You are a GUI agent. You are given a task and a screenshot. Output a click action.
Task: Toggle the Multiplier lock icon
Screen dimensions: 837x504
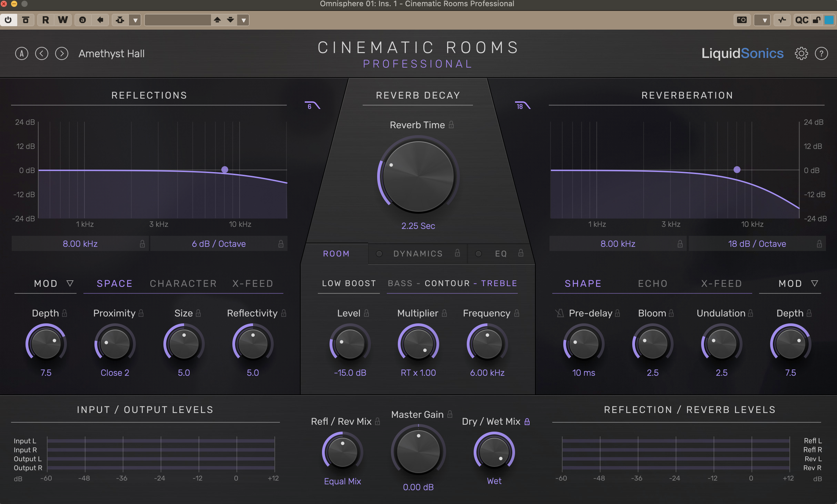pyautogui.click(x=444, y=313)
